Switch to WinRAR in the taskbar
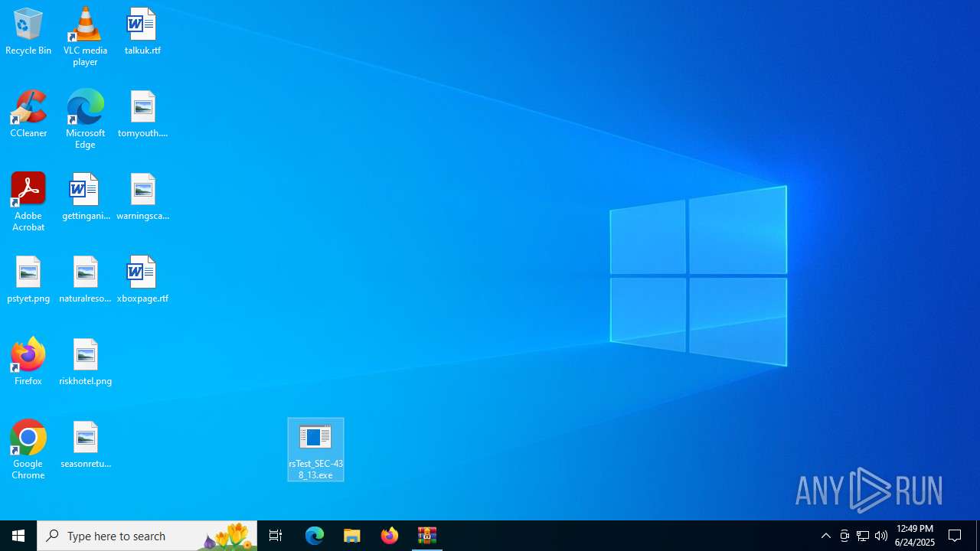Screen dimensions: 980x551 (427, 536)
